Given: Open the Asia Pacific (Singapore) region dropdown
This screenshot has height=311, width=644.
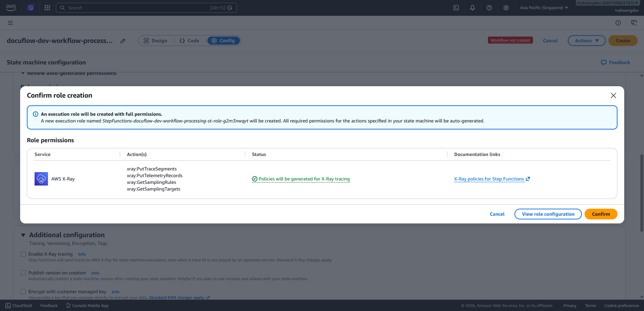Looking at the screenshot, I should tap(544, 8).
